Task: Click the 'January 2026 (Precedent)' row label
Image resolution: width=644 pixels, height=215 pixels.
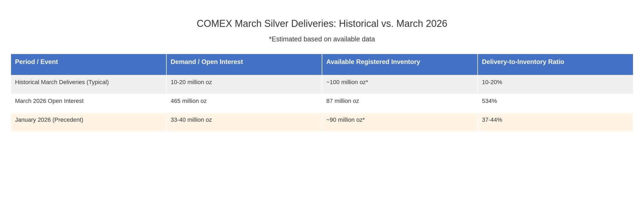Action: click(49, 120)
